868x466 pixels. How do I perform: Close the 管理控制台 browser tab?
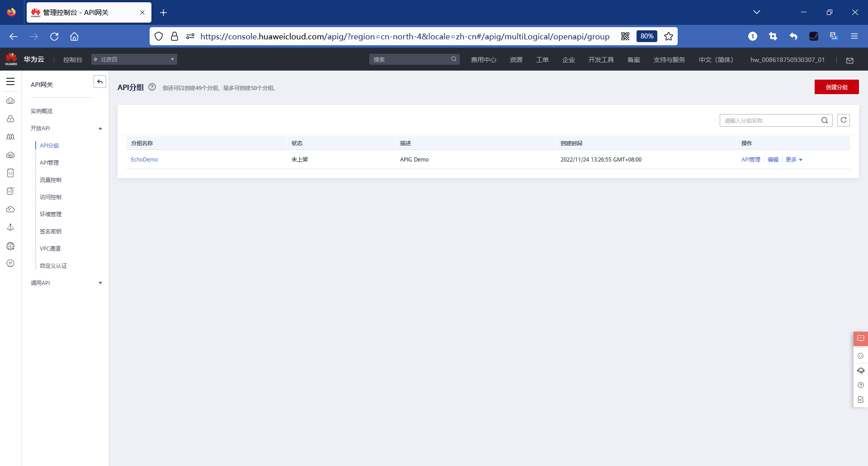pyautogui.click(x=142, y=13)
